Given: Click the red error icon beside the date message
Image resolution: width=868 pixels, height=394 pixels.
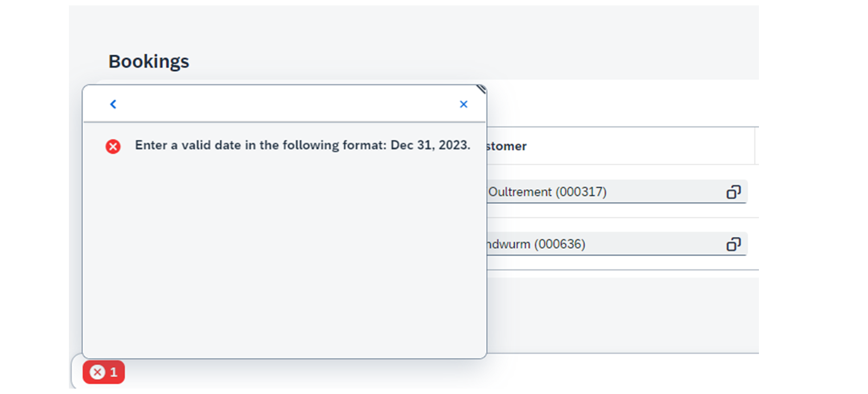Looking at the screenshot, I should [x=113, y=146].
